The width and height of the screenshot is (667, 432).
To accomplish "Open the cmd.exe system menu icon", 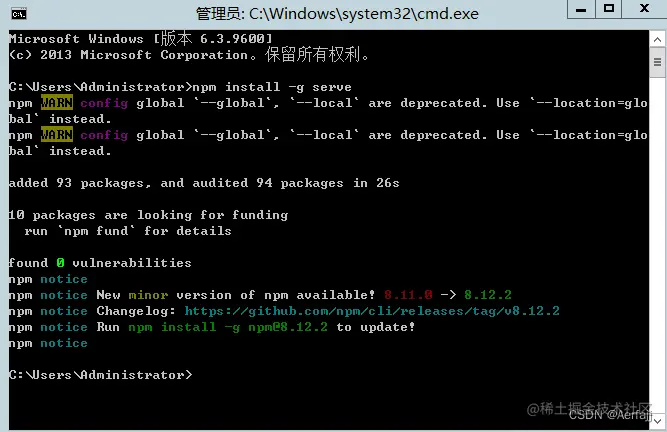I will (x=19, y=14).
